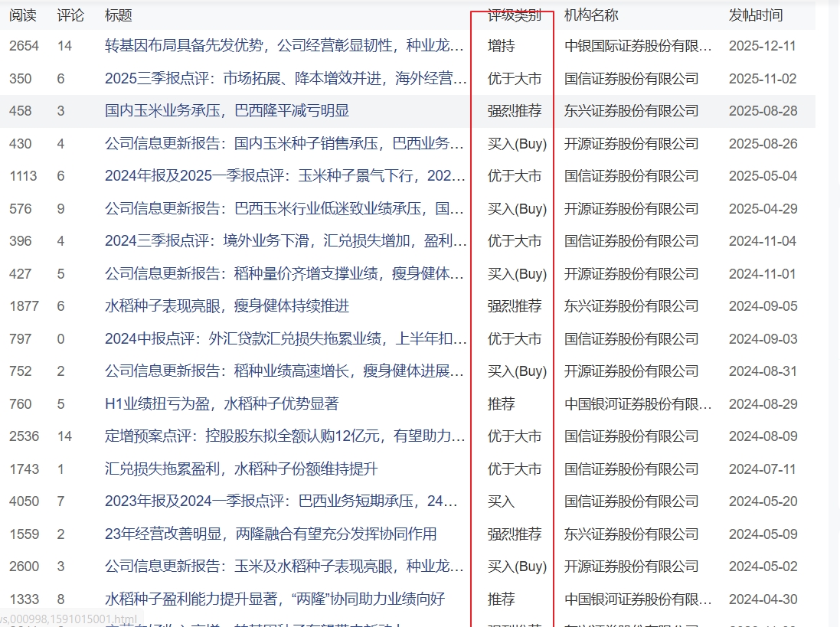Open 'H1业绩扭亏为盈，水稻种子优势显著' report
The height and width of the screenshot is (627, 840).
[x=221, y=403]
